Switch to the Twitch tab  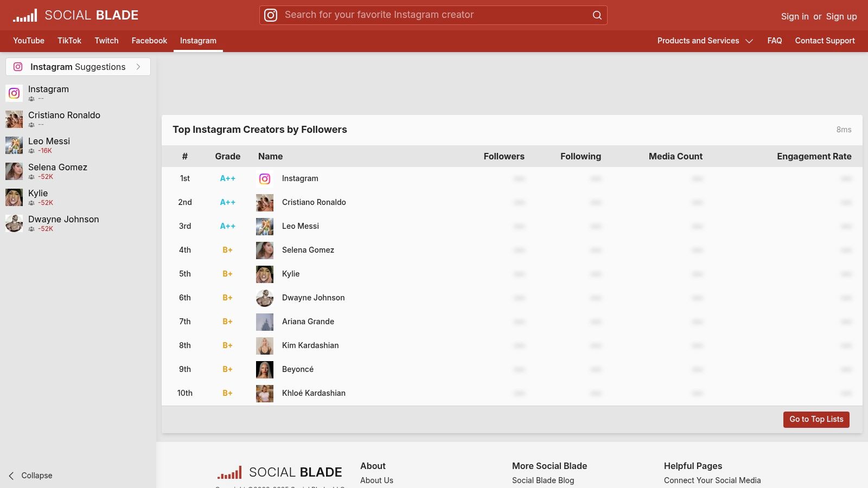[106, 41]
